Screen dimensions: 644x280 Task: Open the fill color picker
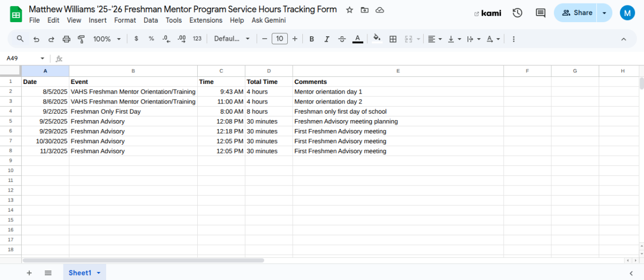coord(377,39)
